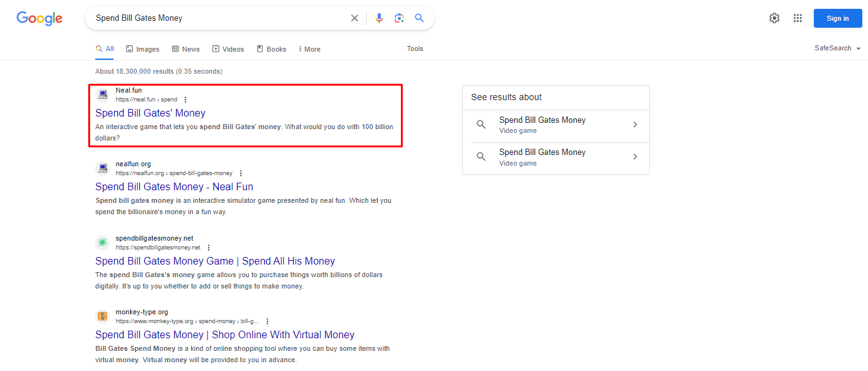Open the Google apps grid icon
This screenshot has height=371, width=868.
(797, 18)
